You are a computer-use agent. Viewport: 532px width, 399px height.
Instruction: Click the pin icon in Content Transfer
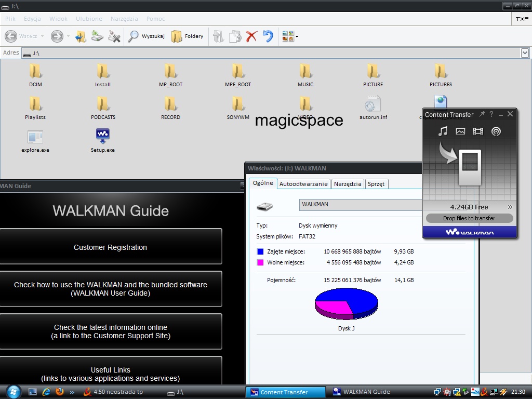[482, 114]
